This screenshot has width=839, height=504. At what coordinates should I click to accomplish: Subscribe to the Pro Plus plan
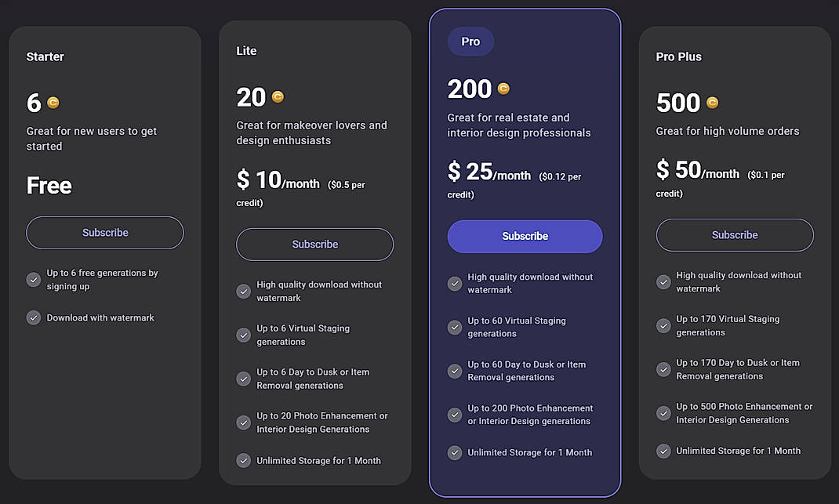point(735,235)
